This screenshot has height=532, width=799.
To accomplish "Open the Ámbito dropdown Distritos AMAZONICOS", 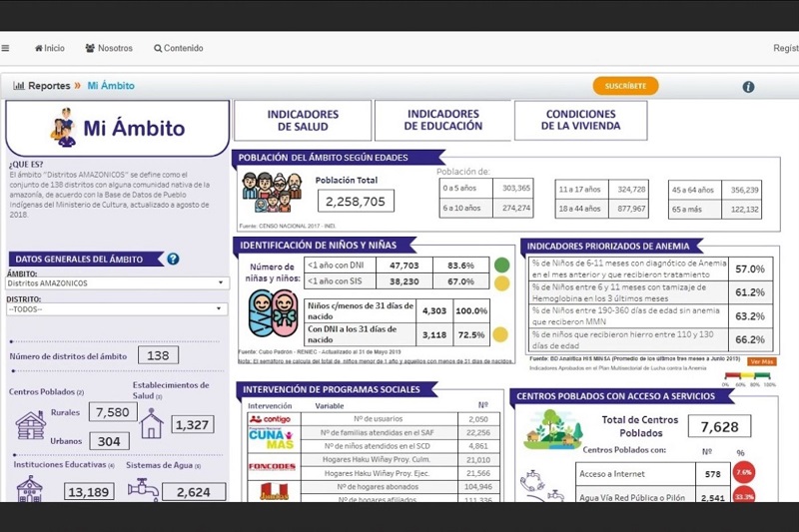I will click(x=117, y=283).
